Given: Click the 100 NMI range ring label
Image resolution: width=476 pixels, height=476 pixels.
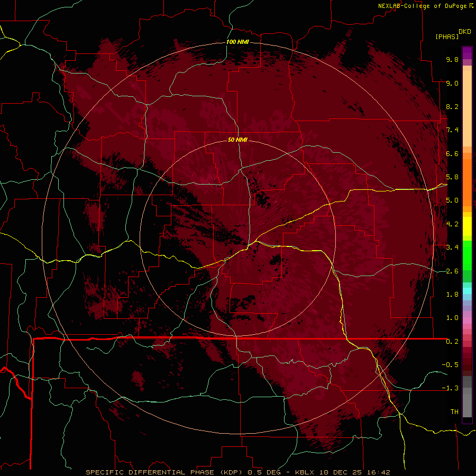Looking at the screenshot, I should (x=237, y=42).
